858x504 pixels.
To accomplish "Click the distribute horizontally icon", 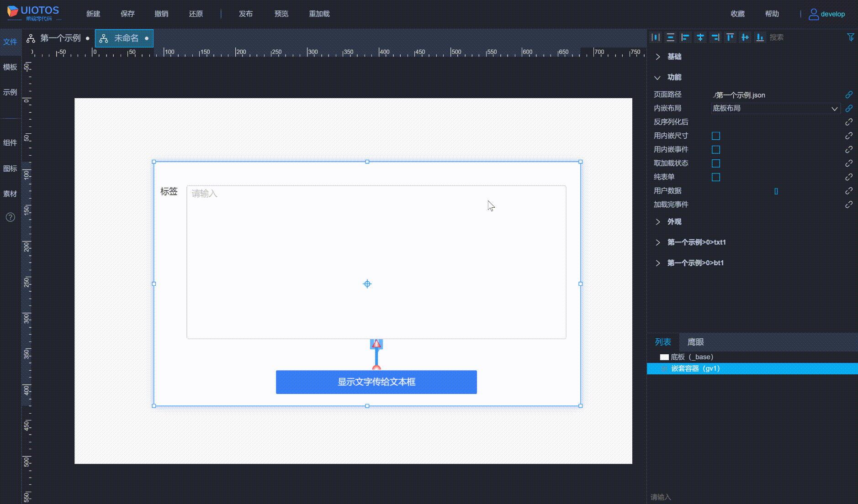I will click(656, 37).
